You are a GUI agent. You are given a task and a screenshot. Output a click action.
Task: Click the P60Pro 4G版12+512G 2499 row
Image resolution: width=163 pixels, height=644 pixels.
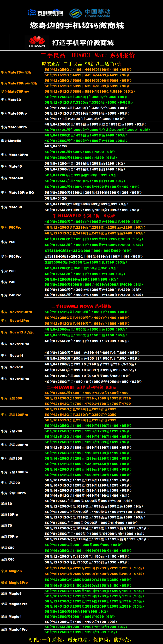coord(103,233)
